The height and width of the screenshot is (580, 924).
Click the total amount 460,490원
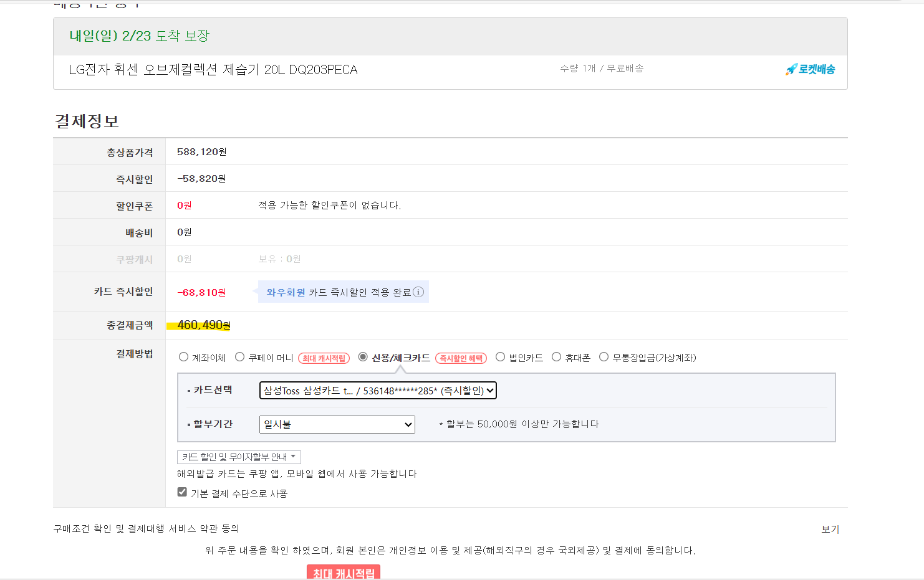[x=204, y=325]
